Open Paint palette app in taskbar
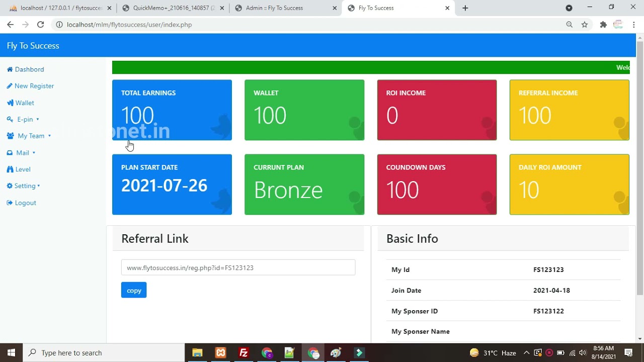The height and width of the screenshot is (362, 644). [336, 352]
